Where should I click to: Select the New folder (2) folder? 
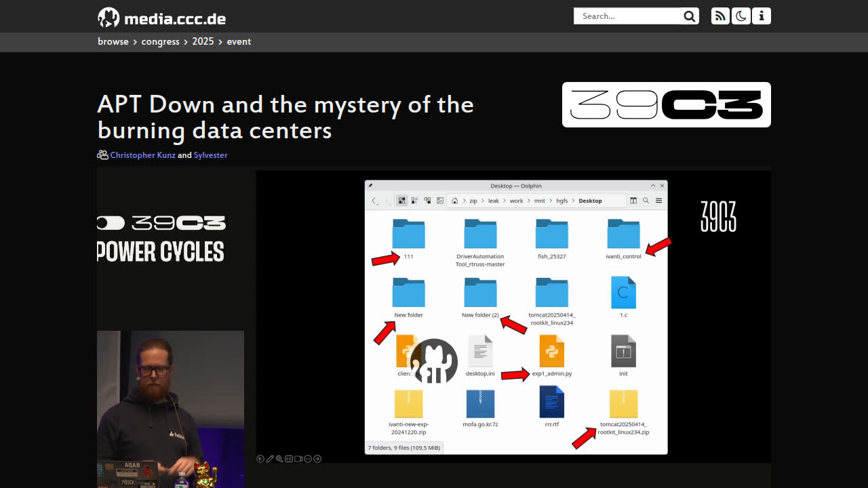click(480, 298)
